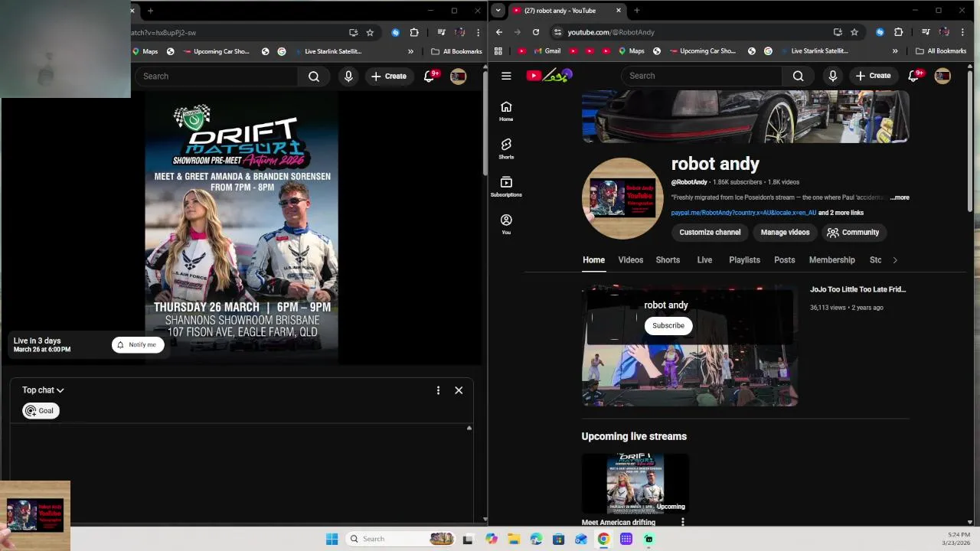Activate voice search microphone in right window
Viewport: 980px width, 551px height.
pos(833,76)
